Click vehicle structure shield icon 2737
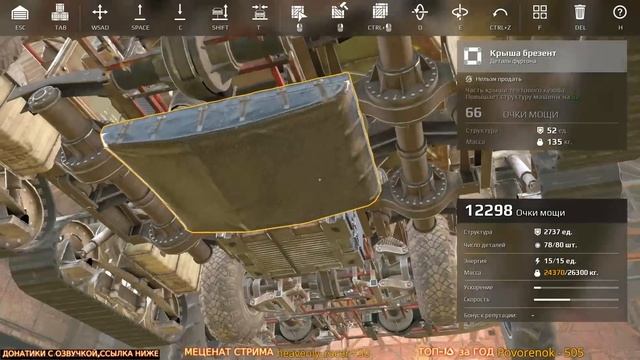Image resolution: width=640 pixels, height=360 pixels. (x=538, y=232)
